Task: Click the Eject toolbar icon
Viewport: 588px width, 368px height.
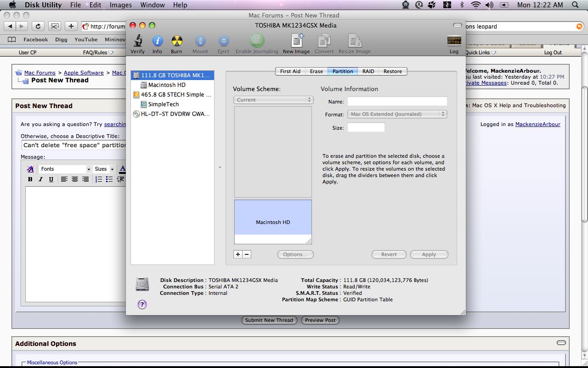Action: tap(223, 41)
